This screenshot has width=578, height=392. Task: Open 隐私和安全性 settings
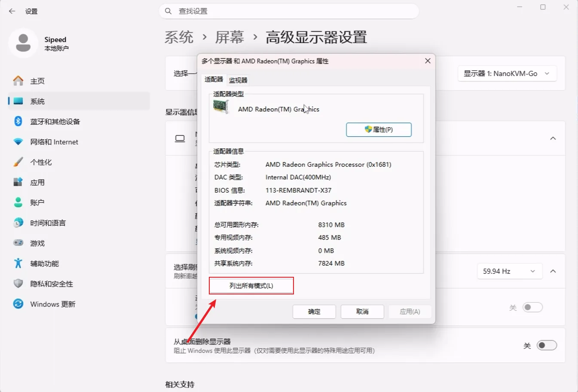(79, 284)
